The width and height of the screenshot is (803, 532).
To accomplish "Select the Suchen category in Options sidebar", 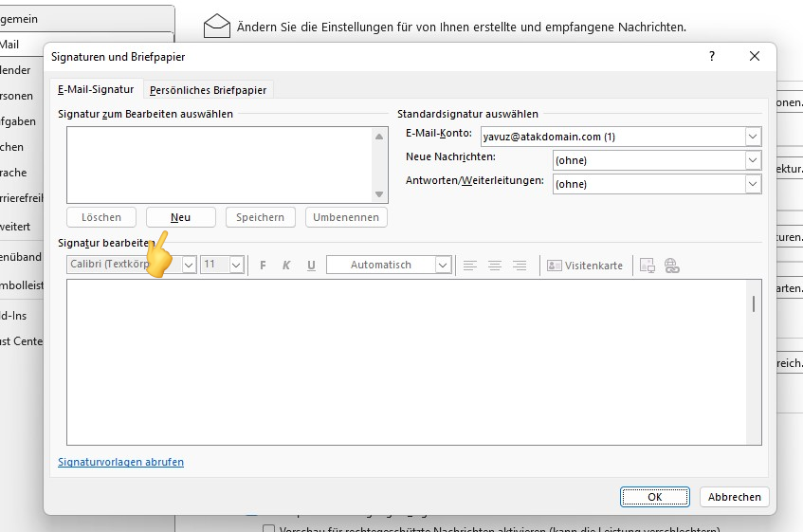I will 22,147.
